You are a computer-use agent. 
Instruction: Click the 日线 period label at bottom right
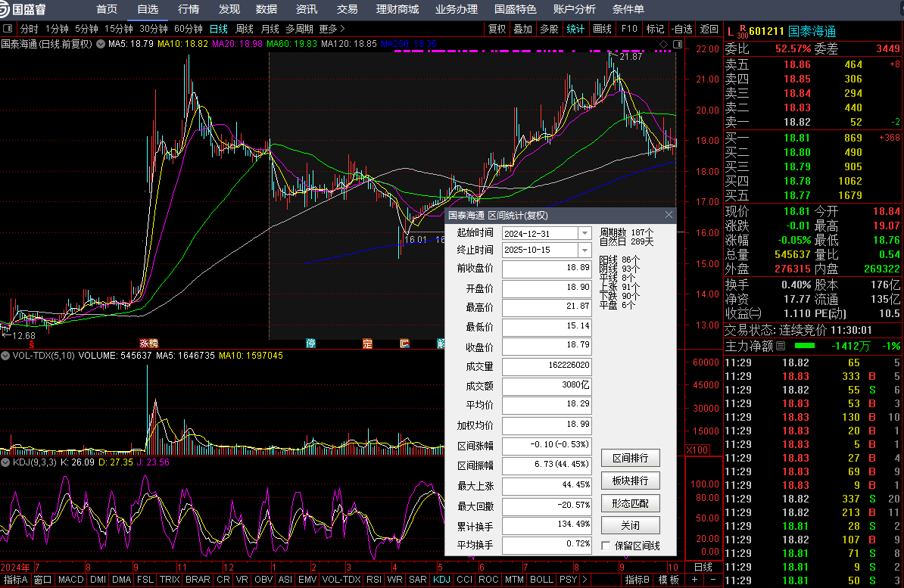[x=703, y=568]
